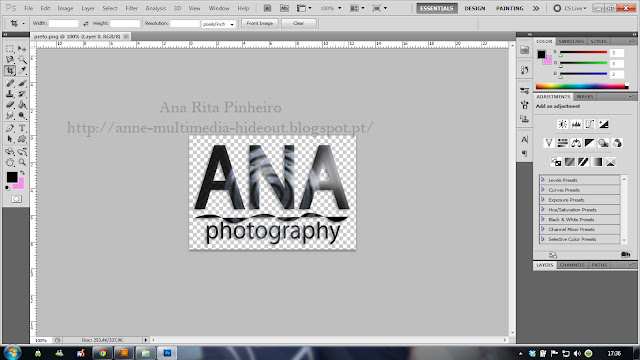This screenshot has width=640, height=360.
Task: Open the Arrange Documents dropdown
Action: (357, 8)
